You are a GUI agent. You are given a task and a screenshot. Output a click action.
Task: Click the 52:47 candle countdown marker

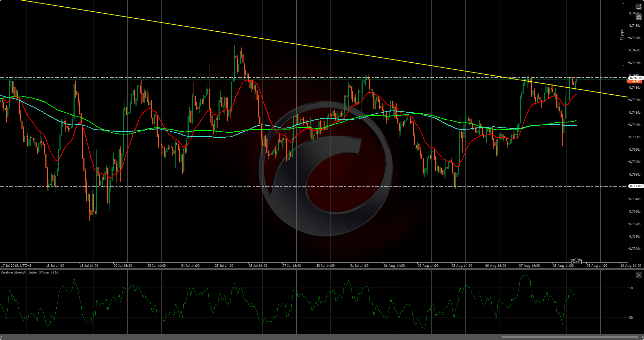click(576, 262)
